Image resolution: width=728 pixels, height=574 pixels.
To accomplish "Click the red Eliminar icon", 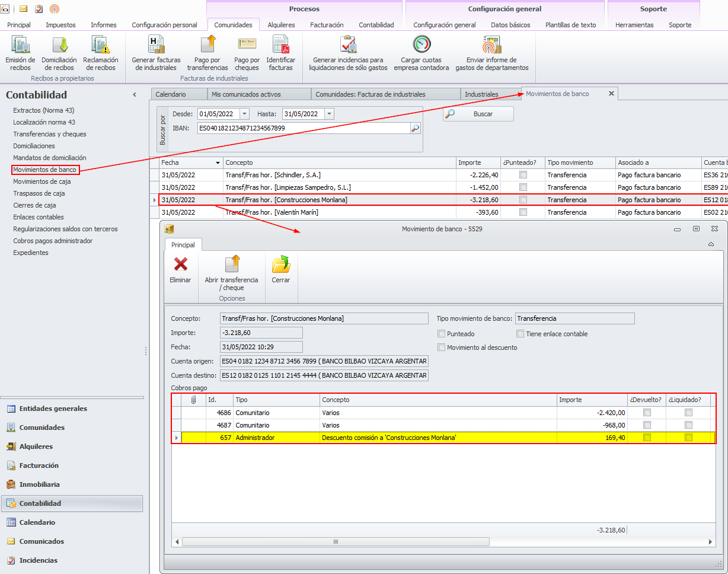I will (180, 264).
